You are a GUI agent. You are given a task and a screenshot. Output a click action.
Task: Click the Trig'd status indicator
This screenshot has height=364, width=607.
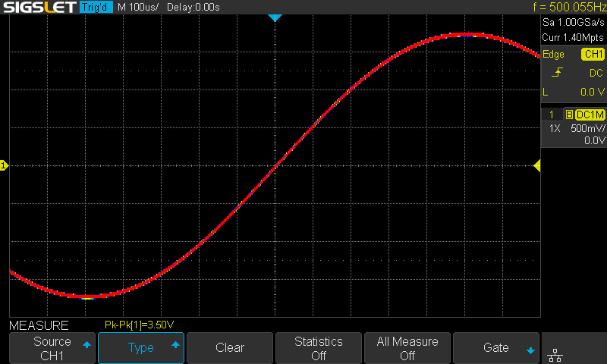(x=96, y=7)
